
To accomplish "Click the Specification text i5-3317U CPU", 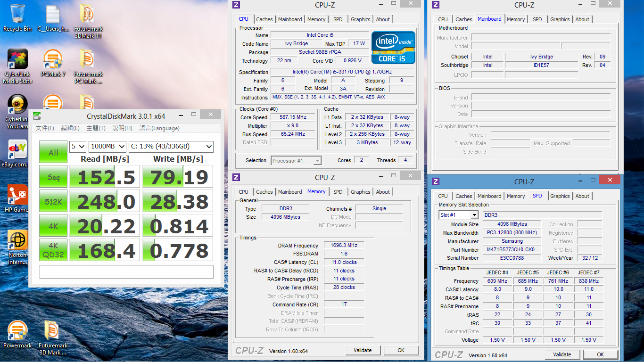I will point(342,72).
